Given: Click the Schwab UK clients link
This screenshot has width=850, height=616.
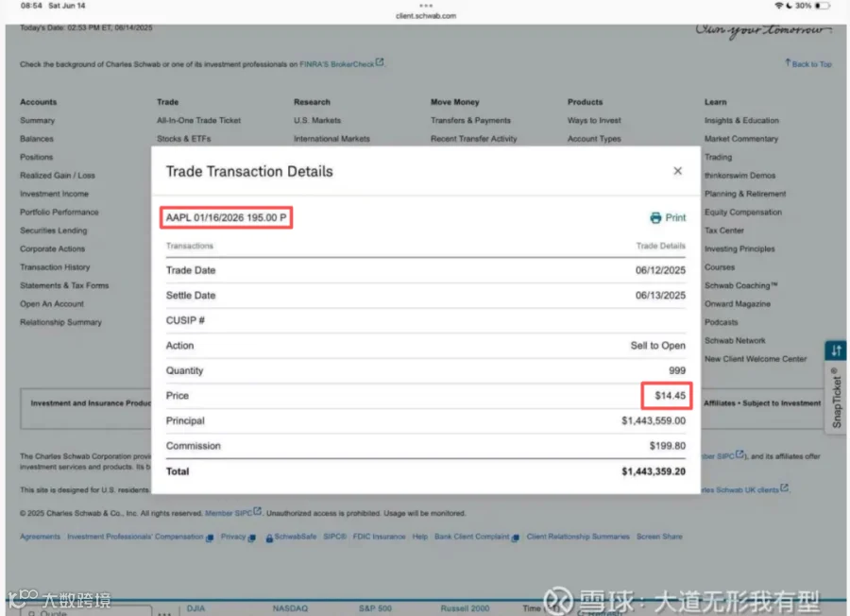Looking at the screenshot, I should 745,489.
